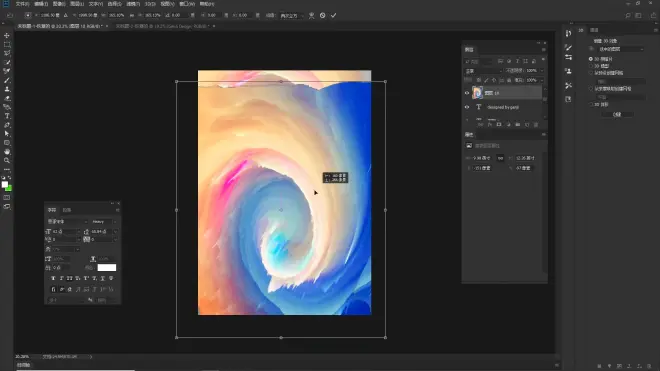This screenshot has height=371, width=660.
Task: Click the white text color swatch
Action: [x=106, y=267]
